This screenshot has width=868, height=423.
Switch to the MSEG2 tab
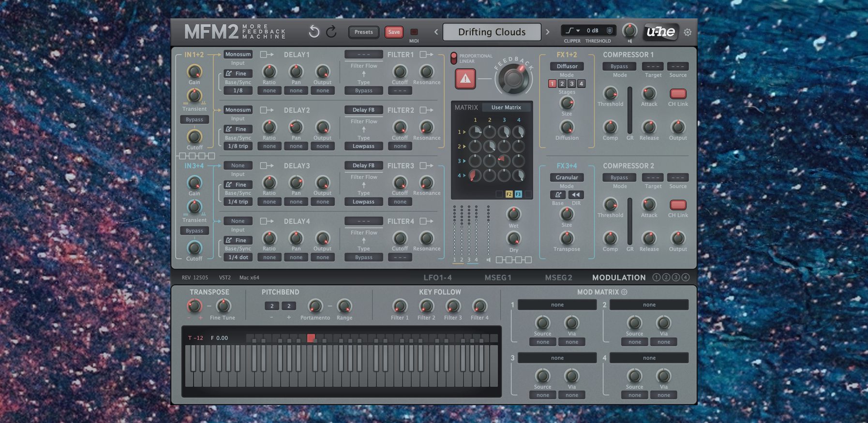558,277
